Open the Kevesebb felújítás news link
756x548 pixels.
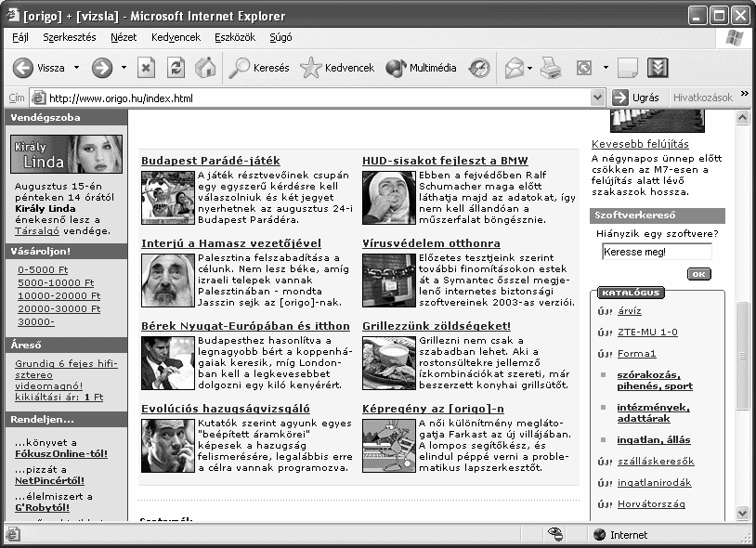pyautogui.click(x=640, y=144)
